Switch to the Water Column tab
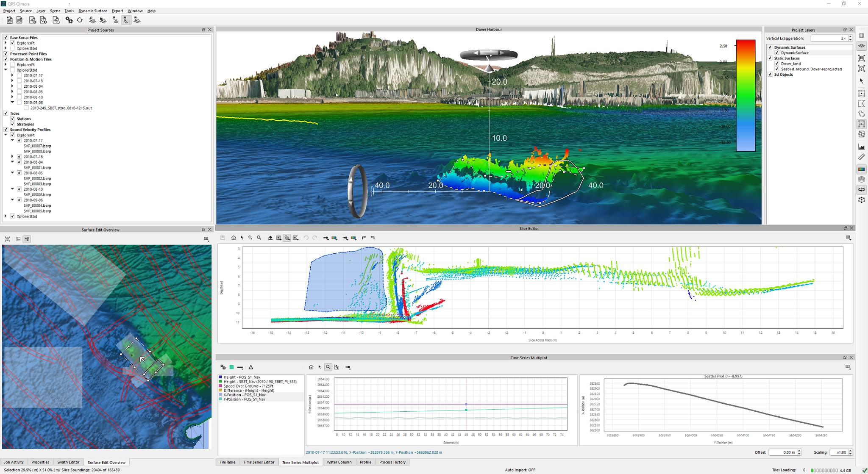The width and height of the screenshot is (868, 474). point(339,462)
